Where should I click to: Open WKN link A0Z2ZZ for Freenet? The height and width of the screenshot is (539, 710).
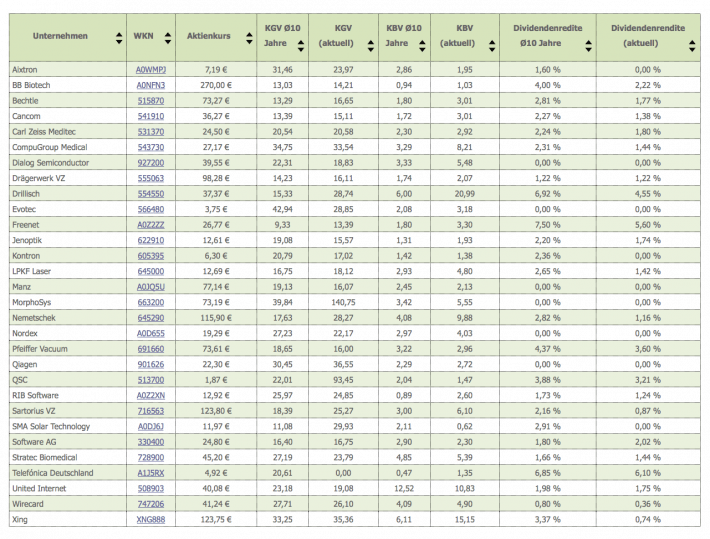pyautogui.click(x=151, y=225)
